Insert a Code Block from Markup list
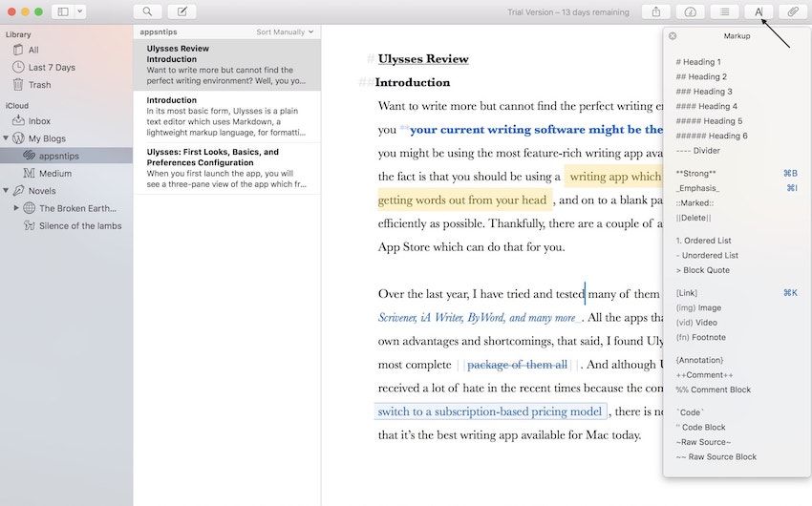 click(700, 427)
